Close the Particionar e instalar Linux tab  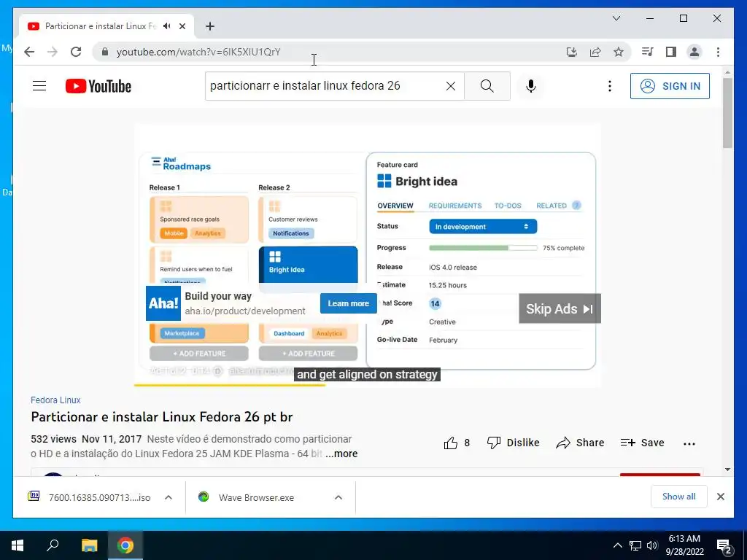pos(182,26)
